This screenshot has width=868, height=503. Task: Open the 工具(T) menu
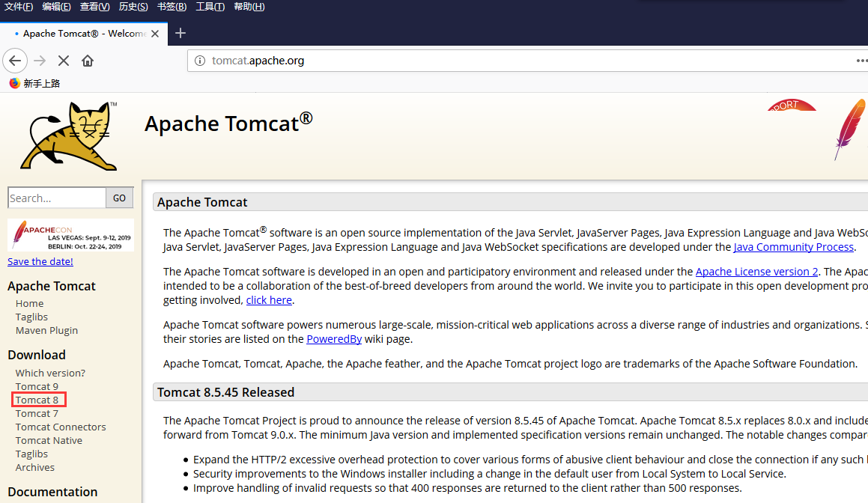tap(210, 7)
